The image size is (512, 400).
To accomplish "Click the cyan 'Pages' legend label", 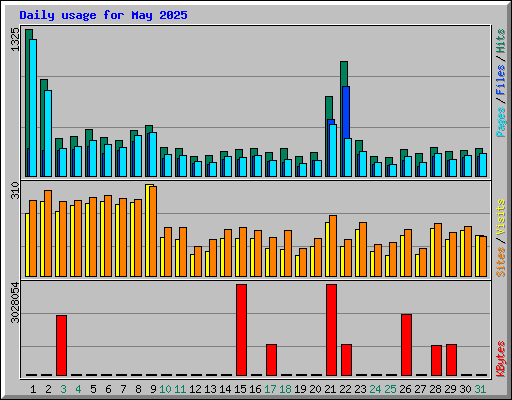I will pos(501,122).
